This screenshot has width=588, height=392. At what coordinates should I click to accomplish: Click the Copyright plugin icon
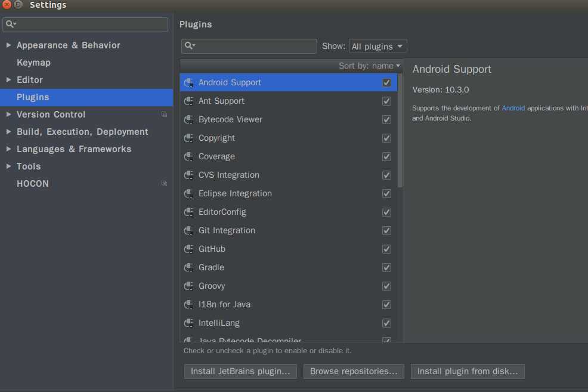pyautogui.click(x=189, y=138)
